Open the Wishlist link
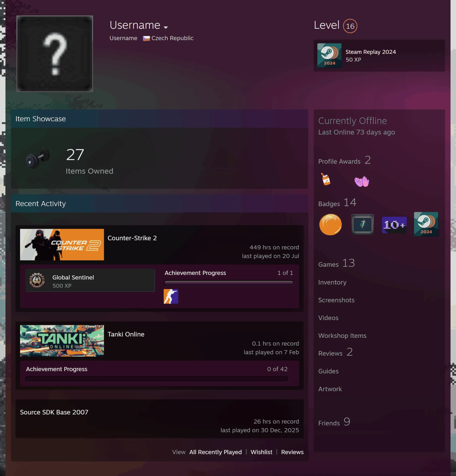 click(261, 452)
